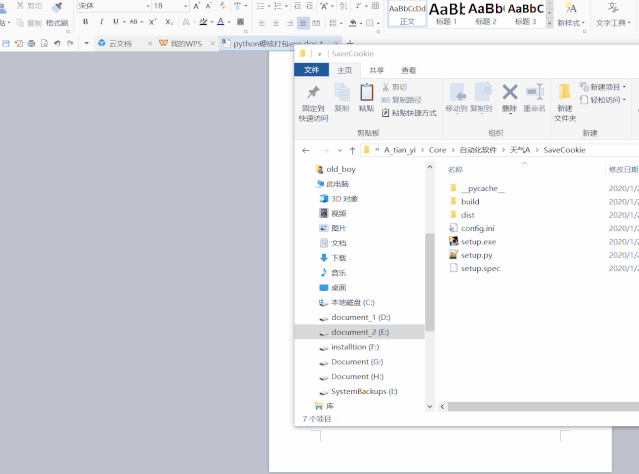Click the justify alignment icon in WPS

[x=303, y=23]
